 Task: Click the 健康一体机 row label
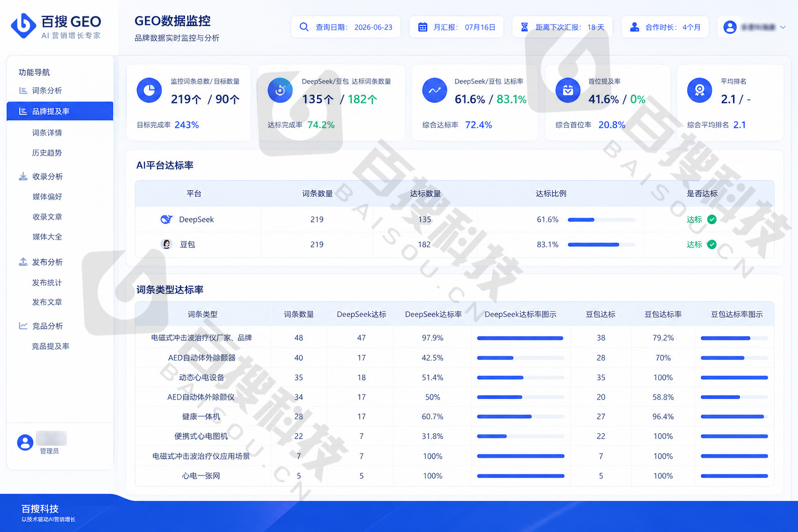pos(202,417)
